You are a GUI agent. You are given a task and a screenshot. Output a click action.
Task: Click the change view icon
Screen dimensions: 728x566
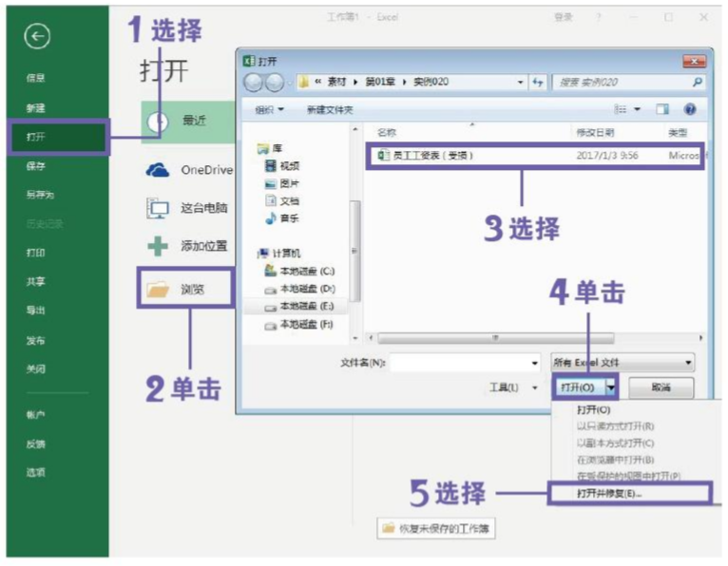point(621,109)
